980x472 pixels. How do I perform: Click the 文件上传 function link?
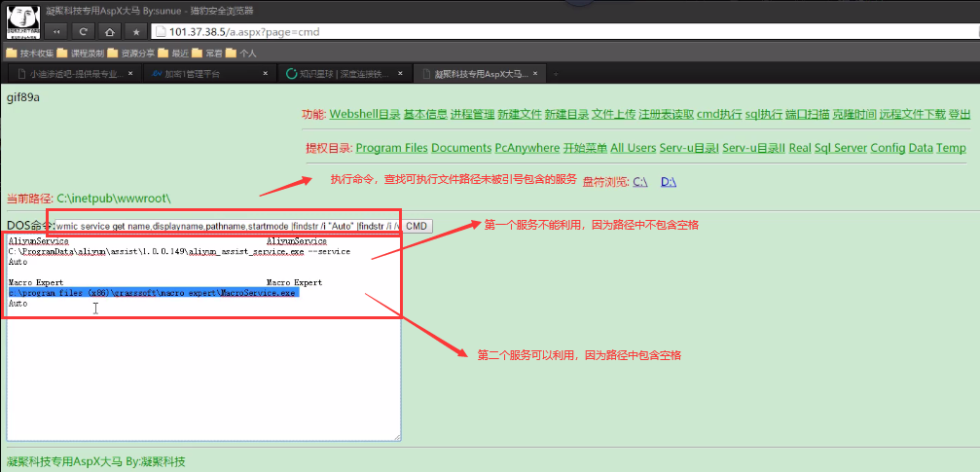tap(613, 114)
